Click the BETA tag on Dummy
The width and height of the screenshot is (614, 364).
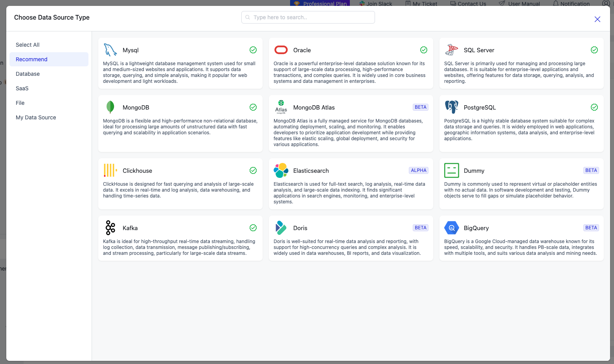pyautogui.click(x=591, y=170)
